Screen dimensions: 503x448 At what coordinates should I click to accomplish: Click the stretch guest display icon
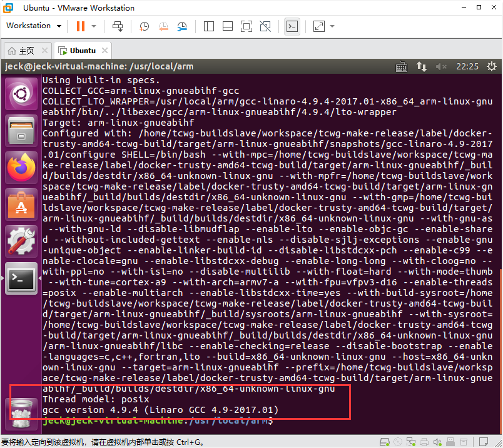click(319, 26)
